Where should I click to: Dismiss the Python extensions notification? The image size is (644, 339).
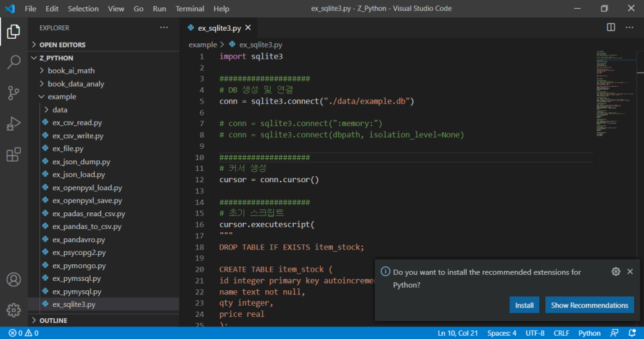tap(630, 272)
